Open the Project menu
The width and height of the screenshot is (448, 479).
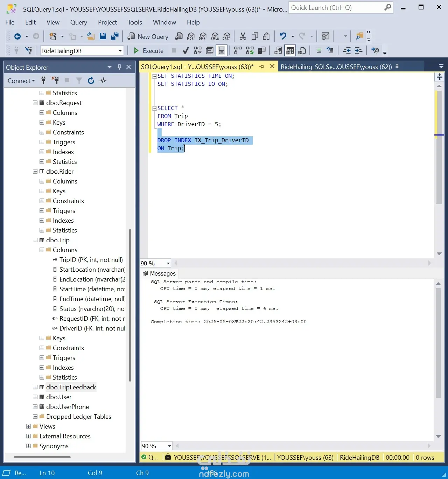[107, 22]
